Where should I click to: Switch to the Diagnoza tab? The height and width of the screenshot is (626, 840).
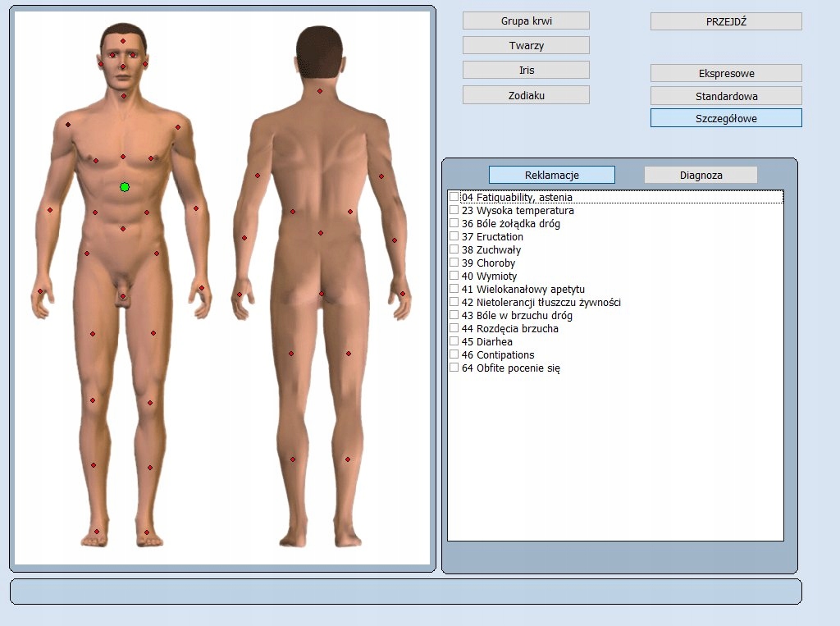tap(701, 175)
